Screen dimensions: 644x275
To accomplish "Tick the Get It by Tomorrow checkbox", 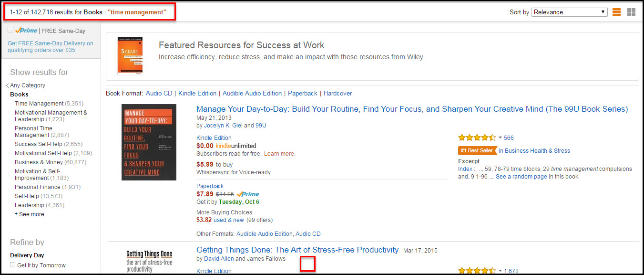I will [13, 265].
